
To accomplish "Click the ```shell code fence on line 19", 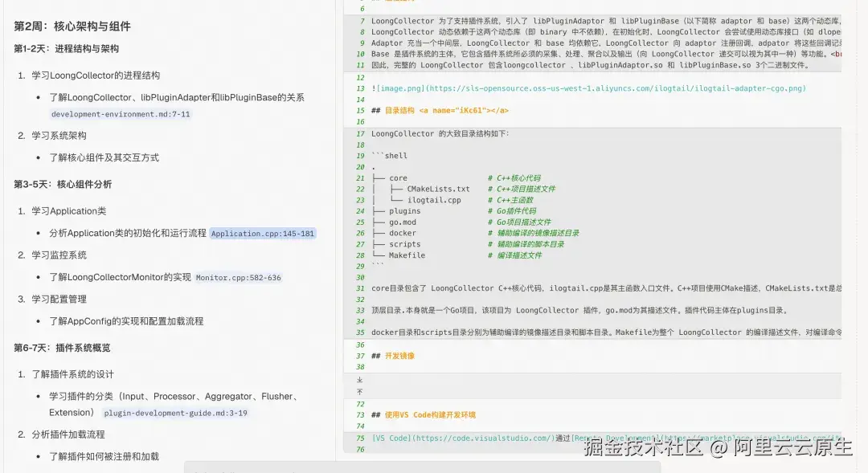I will (x=389, y=156).
